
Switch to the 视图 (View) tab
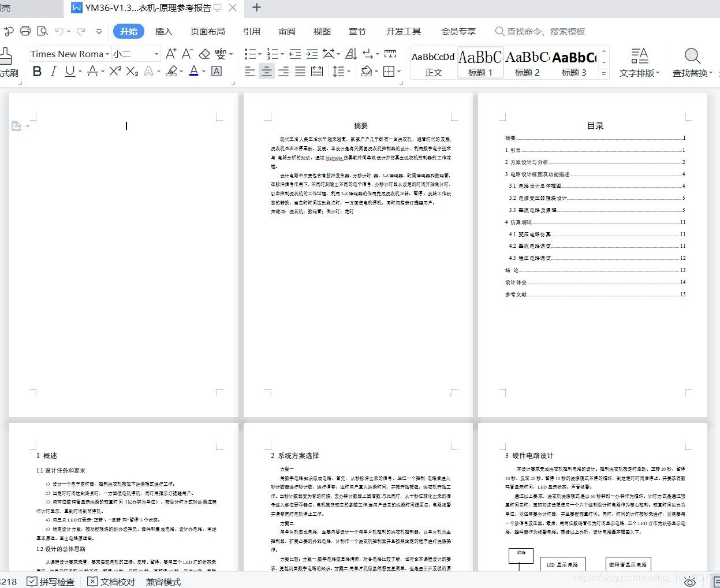coord(322,31)
